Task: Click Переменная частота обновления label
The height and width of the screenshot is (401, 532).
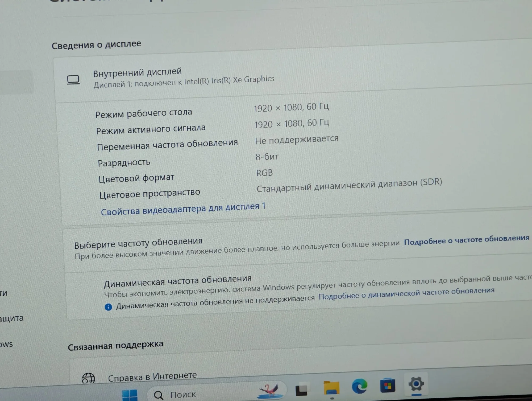Action: click(x=167, y=145)
